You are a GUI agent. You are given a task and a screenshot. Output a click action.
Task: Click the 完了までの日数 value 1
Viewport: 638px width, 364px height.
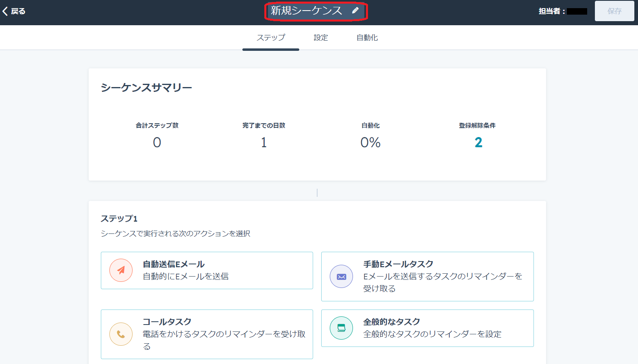tap(264, 142)
